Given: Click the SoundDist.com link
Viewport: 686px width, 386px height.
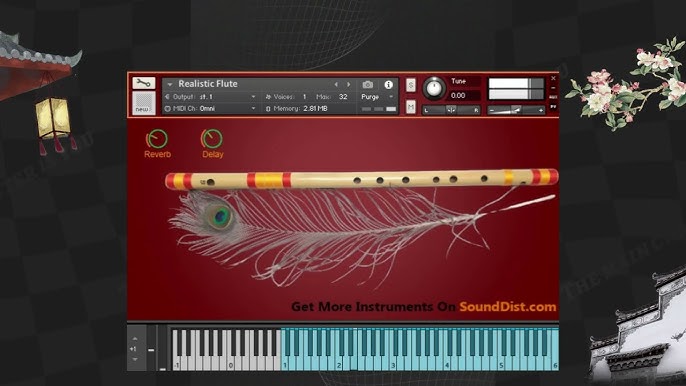Looking at the screenshot, I should click(x=508, y=307).
